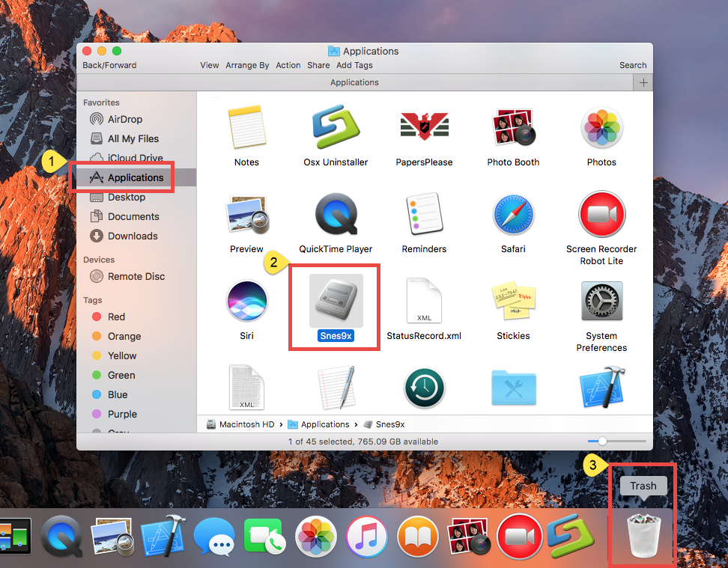Select the Blue tag in the sidebar
Image resolution: width=728 pixels, height=568 pixels.
tap(119, 394)
